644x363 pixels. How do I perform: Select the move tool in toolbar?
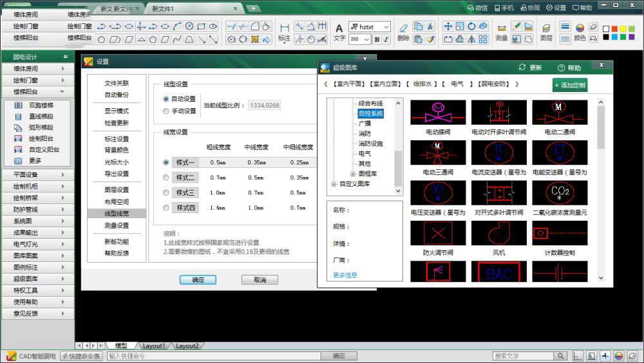[448, 26]
